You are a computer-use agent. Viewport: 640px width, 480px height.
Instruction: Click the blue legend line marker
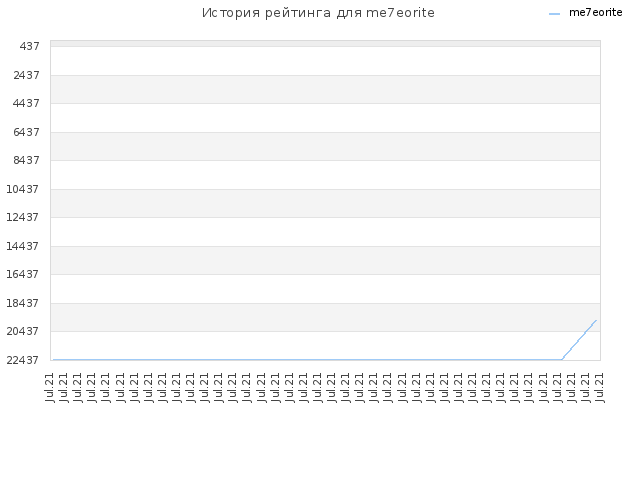point(554,14)
